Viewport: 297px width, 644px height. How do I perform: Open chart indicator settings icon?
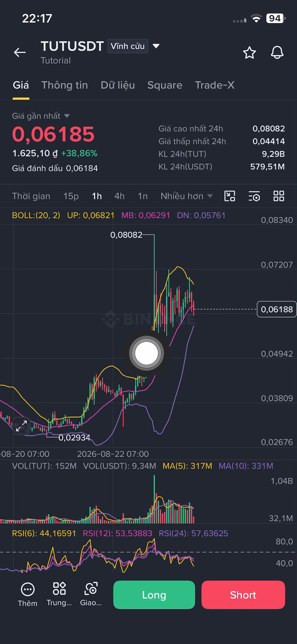point(254,196)
